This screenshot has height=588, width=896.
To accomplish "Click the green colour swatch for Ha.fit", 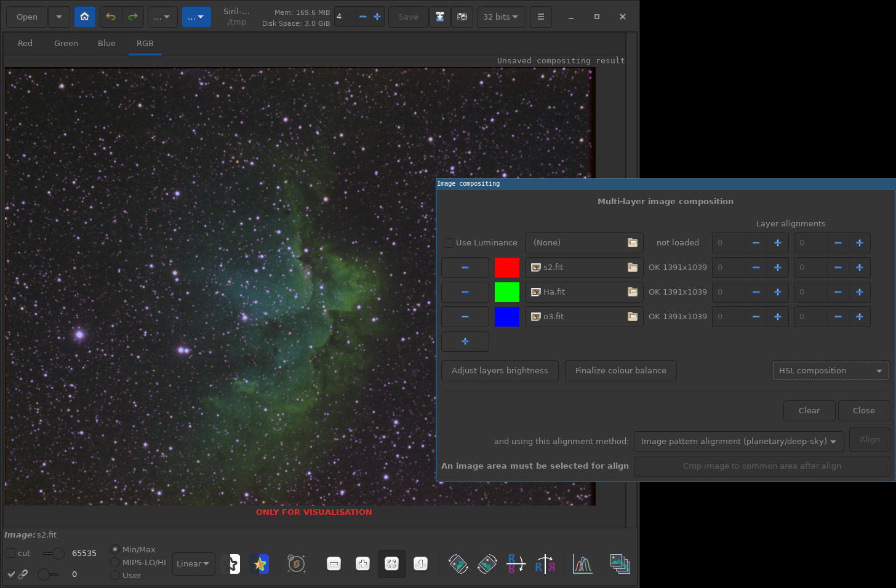I will [x=507, y=292].
